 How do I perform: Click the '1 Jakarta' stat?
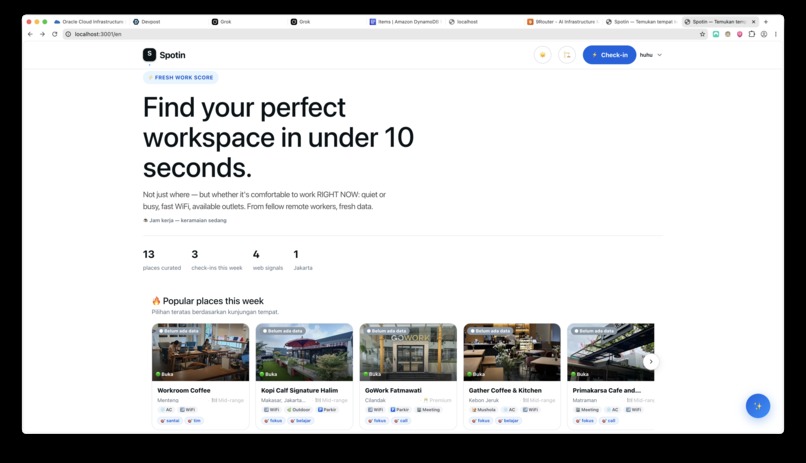(x=303, y=260)
